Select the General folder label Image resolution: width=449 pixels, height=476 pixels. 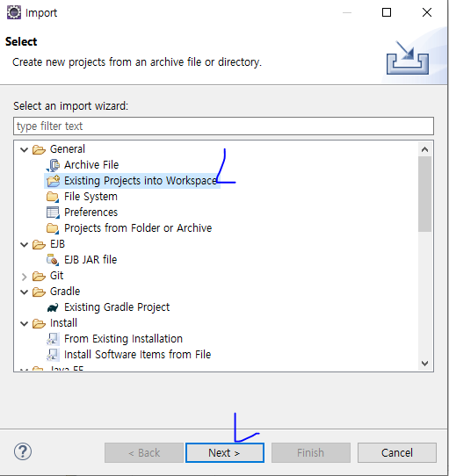pyautogui.click(x=68, y=149)
